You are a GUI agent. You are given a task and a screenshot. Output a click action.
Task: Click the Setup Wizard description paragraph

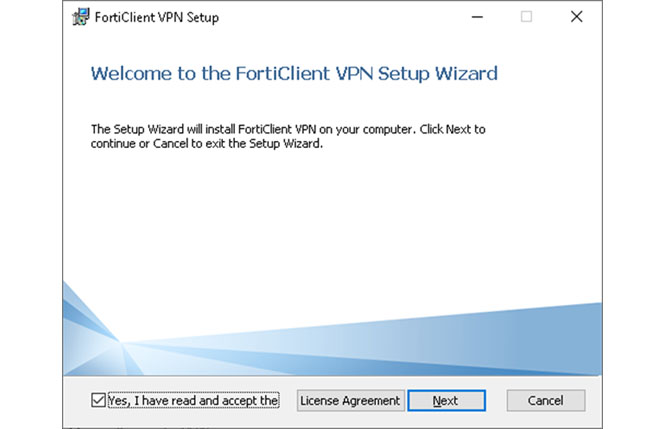tap(288, 136)
